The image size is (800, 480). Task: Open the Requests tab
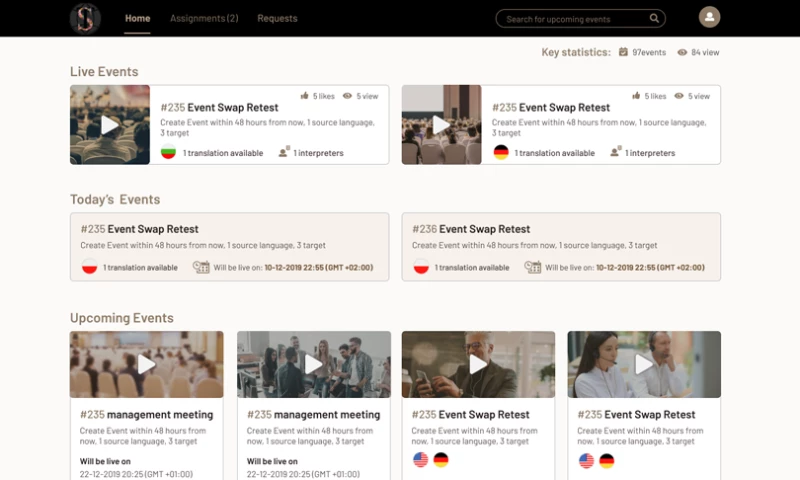277,18
